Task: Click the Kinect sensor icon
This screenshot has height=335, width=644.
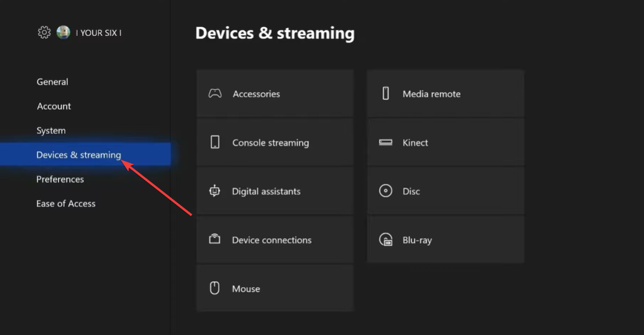Action: [x=385, y=143]
